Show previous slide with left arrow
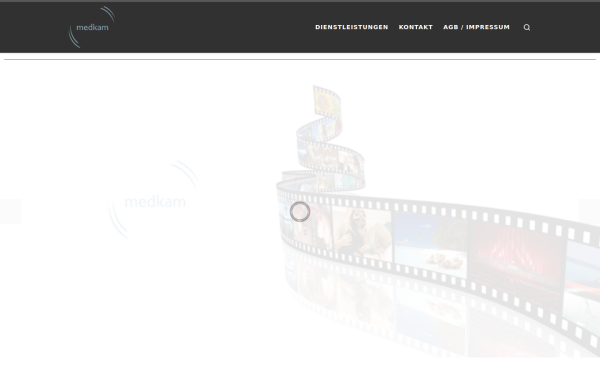Image resolution: width=600 pixels, height=375 pixels. pyautogui.click(x=10, y=211)
